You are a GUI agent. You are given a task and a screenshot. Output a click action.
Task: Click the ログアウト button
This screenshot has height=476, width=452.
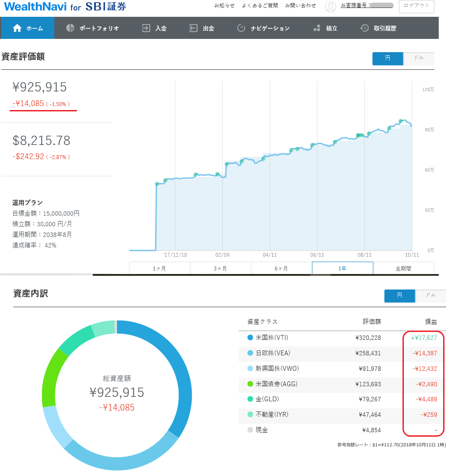click(417, 6)
